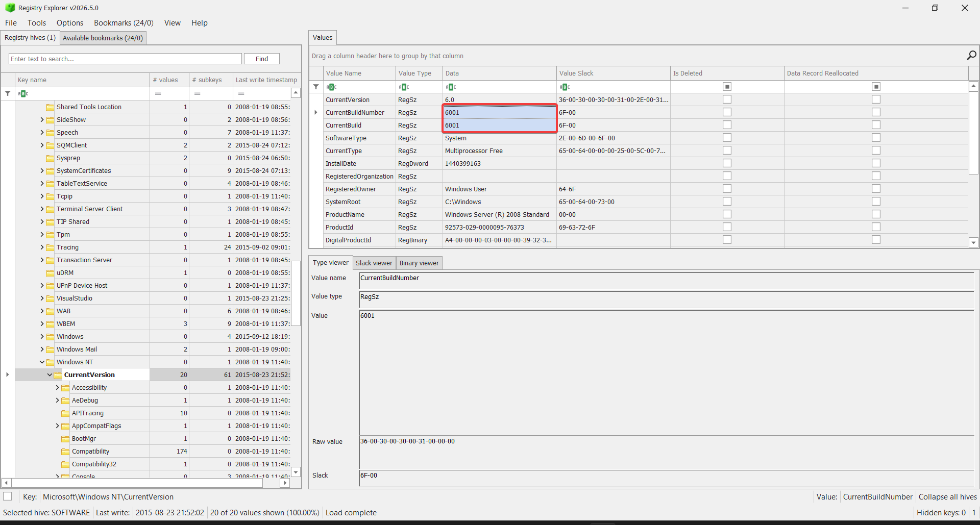Click the Last write timestamp equals filter icon

pos(241,93)
